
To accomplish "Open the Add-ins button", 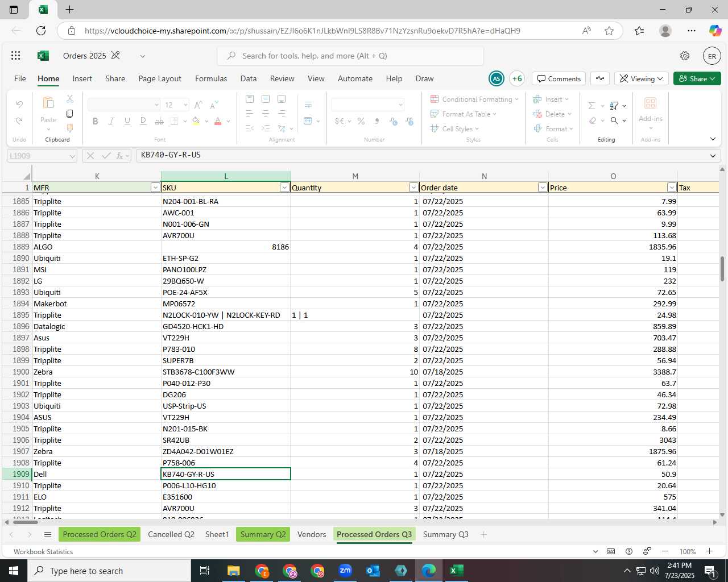I will click(x=651, y=112).
